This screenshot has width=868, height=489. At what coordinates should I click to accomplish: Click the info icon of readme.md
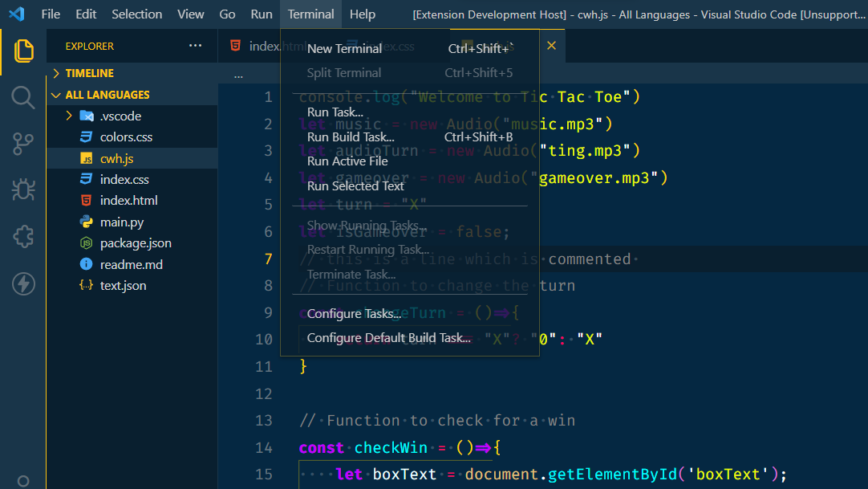point(87,263)
